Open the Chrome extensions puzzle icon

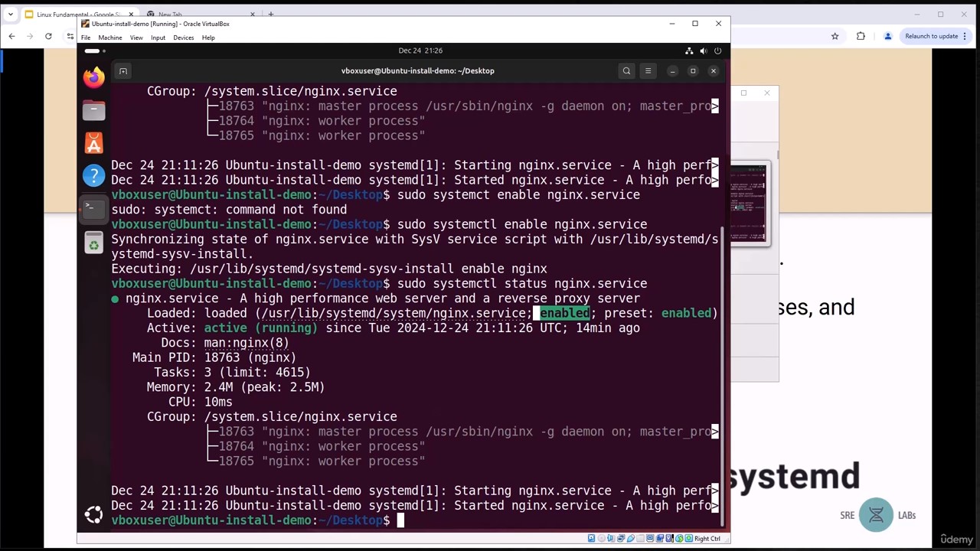861,36
